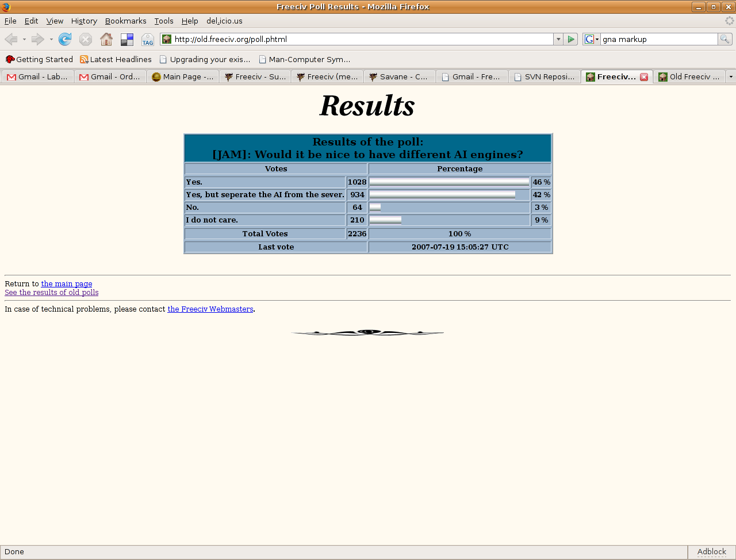Click the Freeciv site favicon in address bar
736x560 pixels.
coord(167,39)
